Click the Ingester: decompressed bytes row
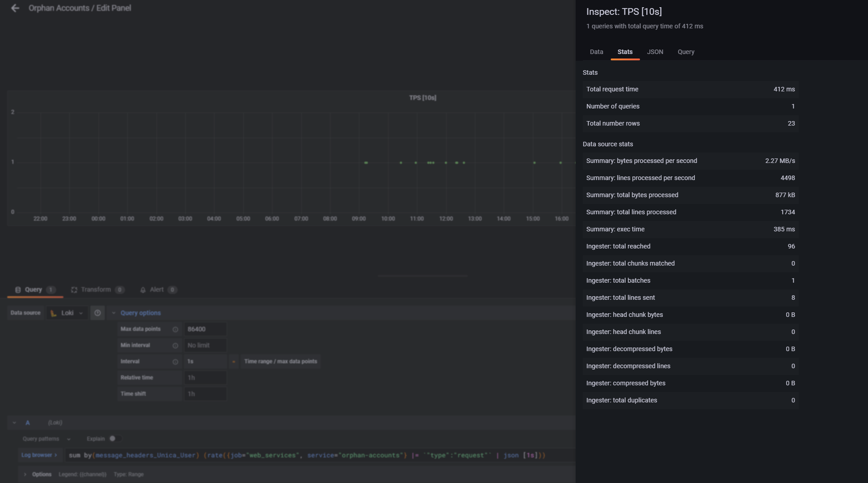Image resolution: width=868 pixels, height=483 pixels. pos(690,349)
